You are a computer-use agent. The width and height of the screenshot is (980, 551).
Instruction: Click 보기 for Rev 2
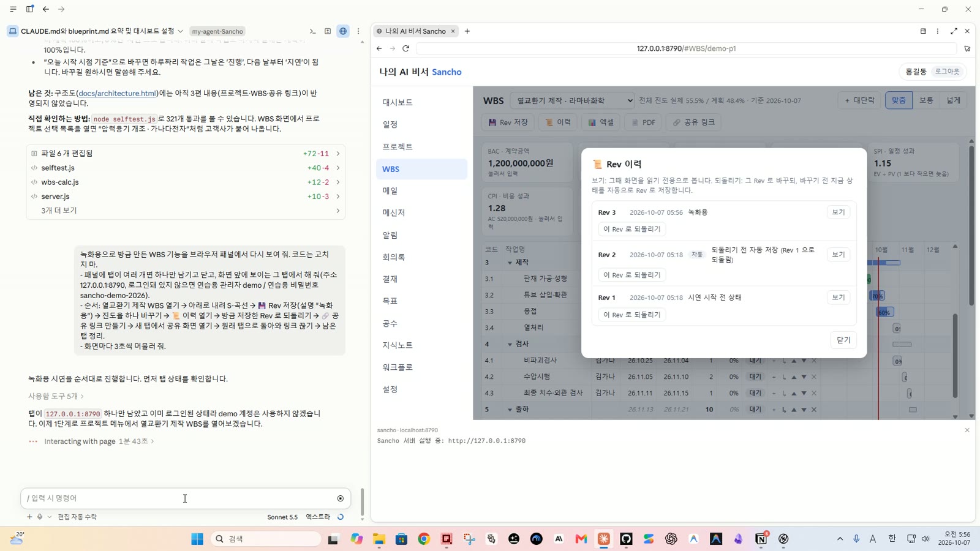point(839,254)
